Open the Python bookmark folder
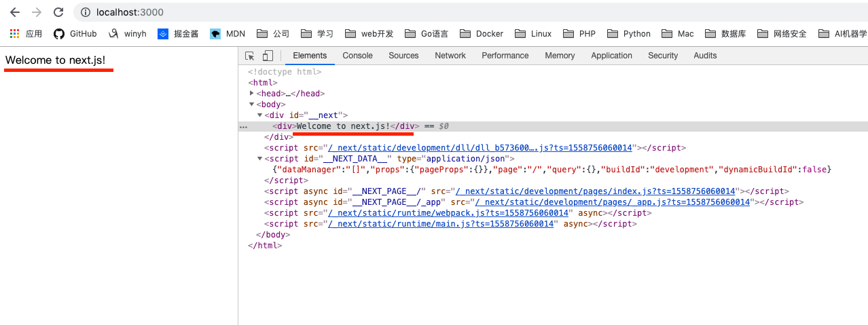Screen dimensions: 868x325 (x=629, y=33)
